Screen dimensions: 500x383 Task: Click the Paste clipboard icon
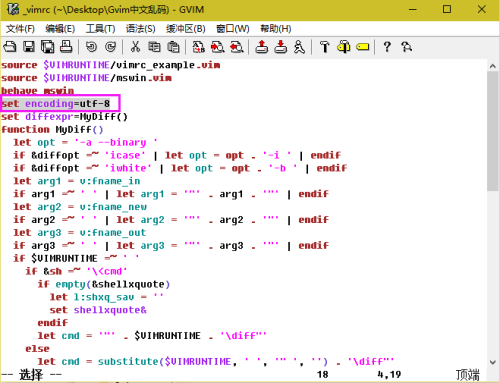[173, 47]
